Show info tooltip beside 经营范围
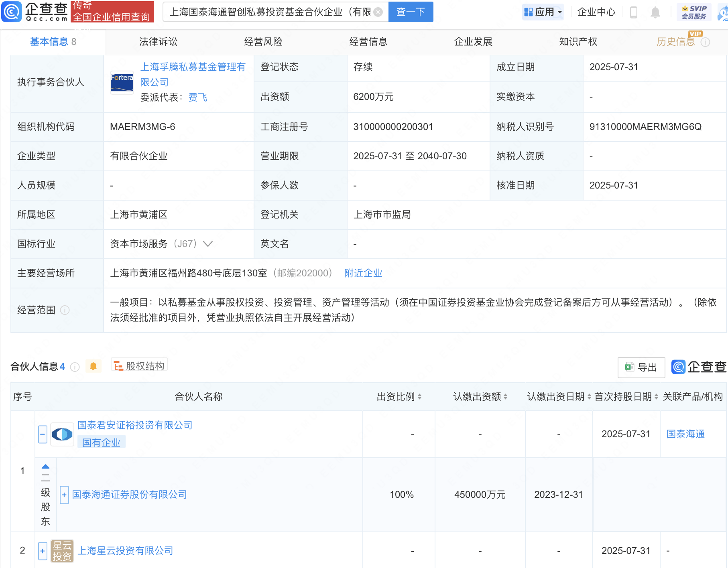 pos(65,310)
